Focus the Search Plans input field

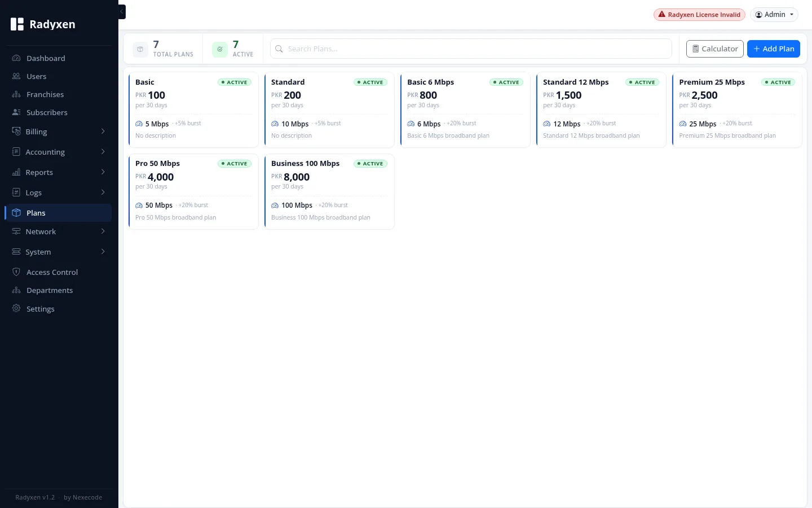pos(471,49)
